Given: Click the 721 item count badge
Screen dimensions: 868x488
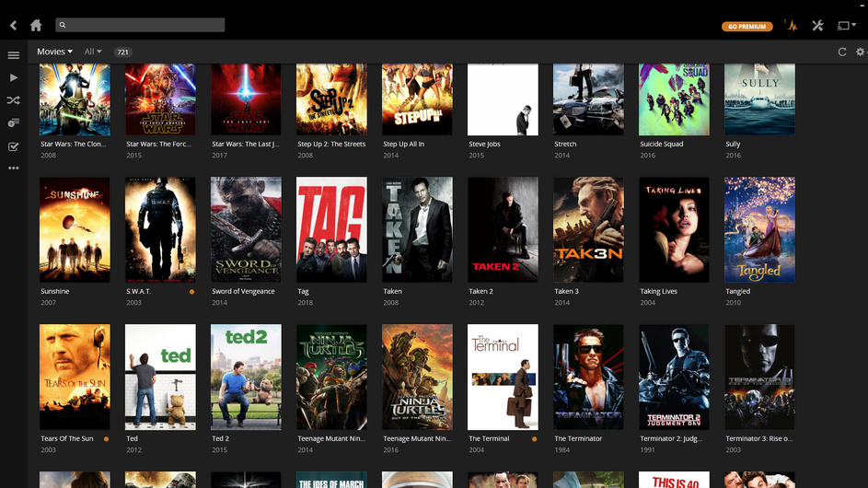Looking at the screenshot, I should pos(122,52).
